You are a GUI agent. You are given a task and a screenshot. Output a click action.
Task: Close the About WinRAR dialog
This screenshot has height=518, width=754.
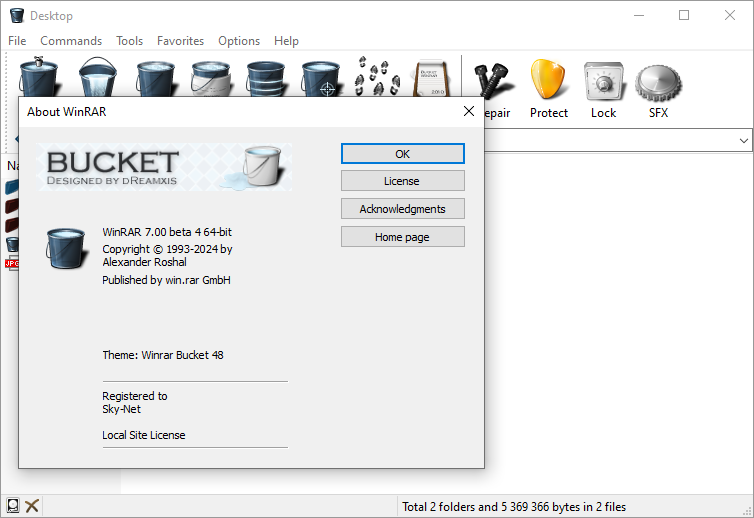469,112
